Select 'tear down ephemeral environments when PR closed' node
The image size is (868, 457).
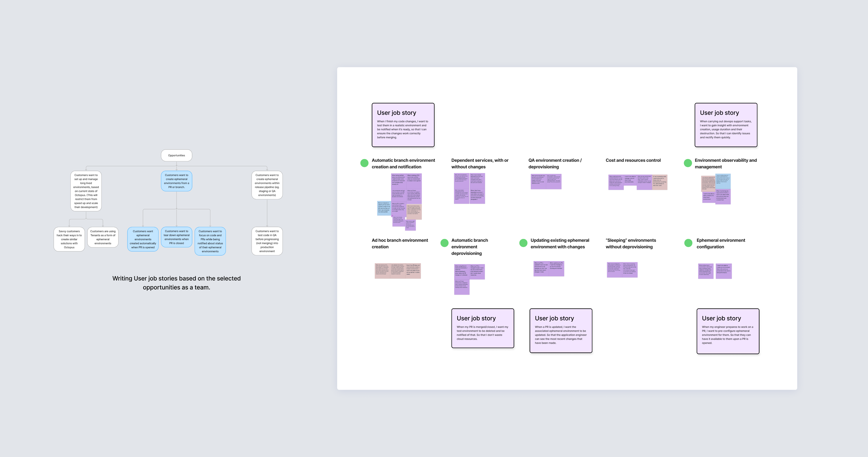(177, 237)
